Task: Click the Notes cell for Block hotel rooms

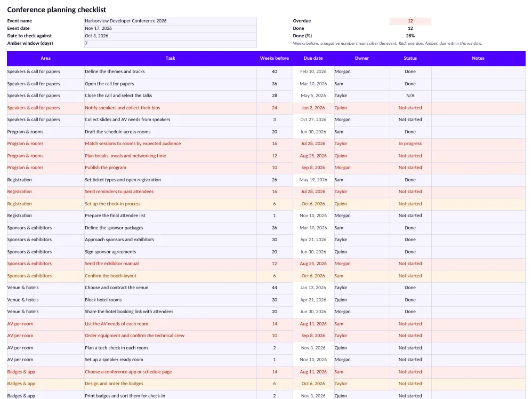Action: click(478, 300)
